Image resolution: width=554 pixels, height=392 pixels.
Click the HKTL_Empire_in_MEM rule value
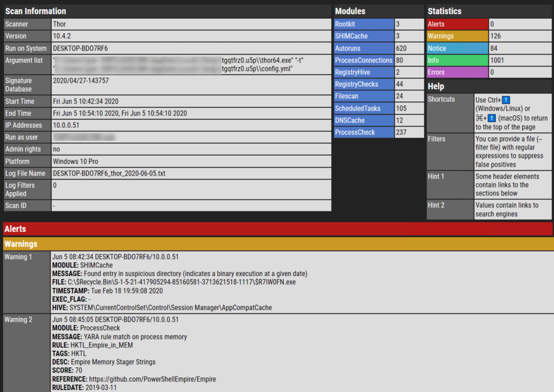point(102,345)
